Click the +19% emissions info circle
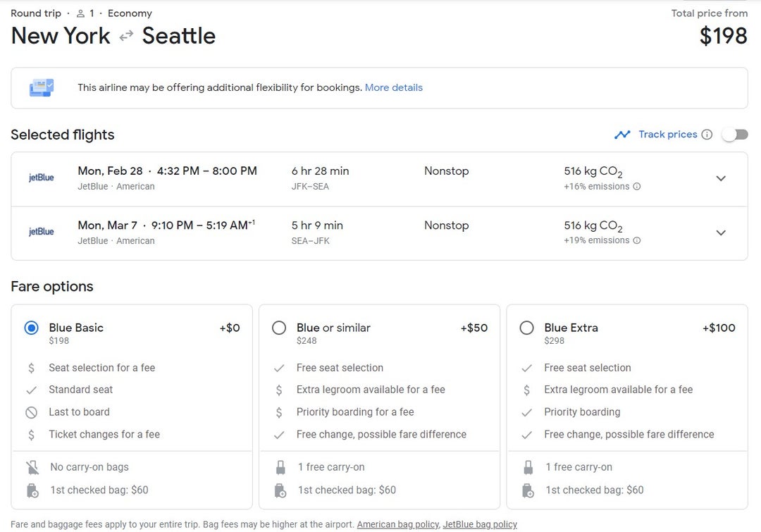Viewport: 761px width, 532px height. [x=637, y=242]
